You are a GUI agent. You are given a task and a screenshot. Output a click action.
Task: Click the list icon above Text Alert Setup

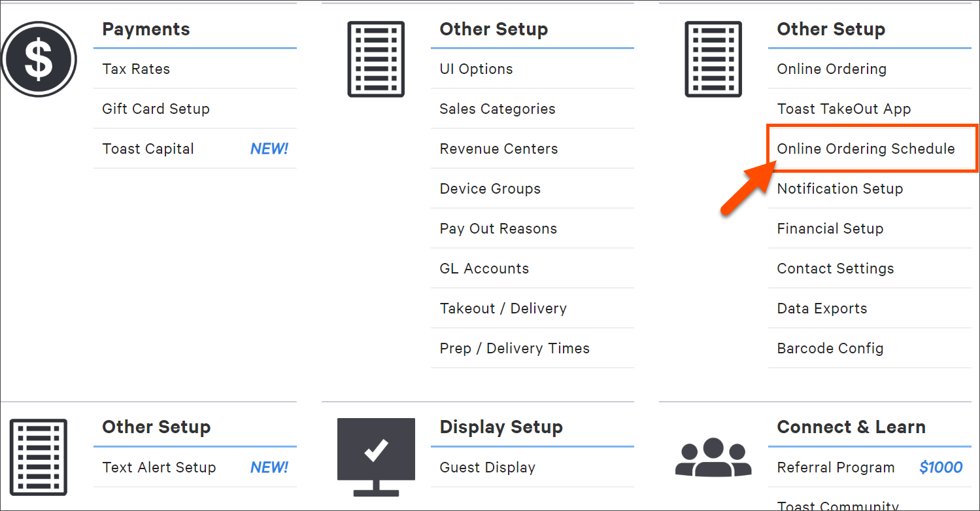point(39,457)
